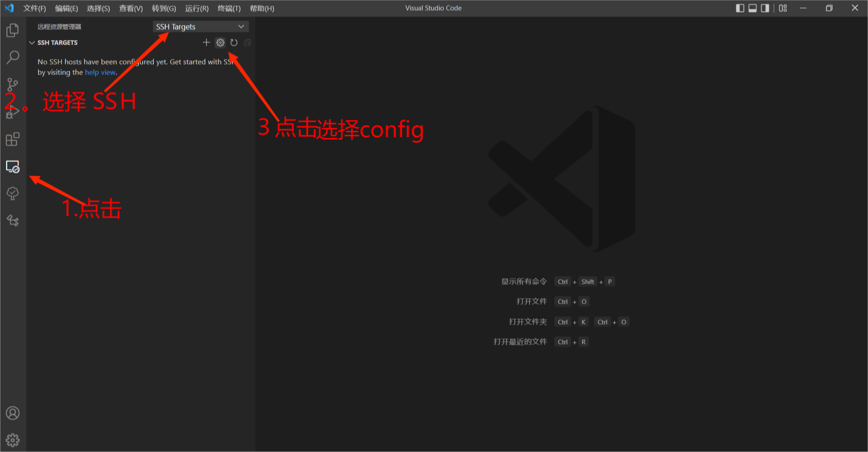Open the 文件(F) menu
This screenshot has width=868, height=452.
click(x=35, y=8)
